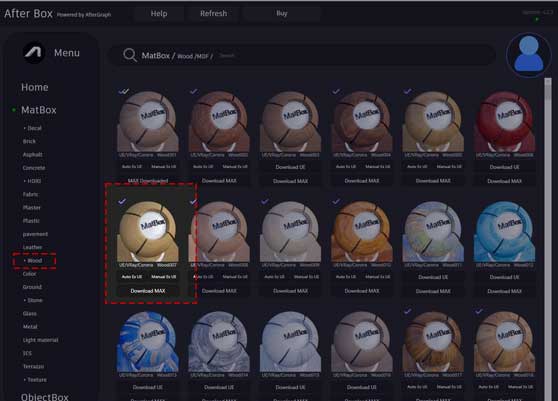558x401 pixels.
Task: Select the blue swirl material in the second row
Action: (x=504, y=231)
